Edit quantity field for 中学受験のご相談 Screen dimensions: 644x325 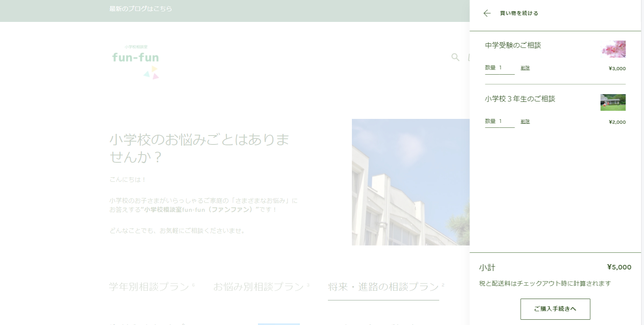tap(500, 68)
